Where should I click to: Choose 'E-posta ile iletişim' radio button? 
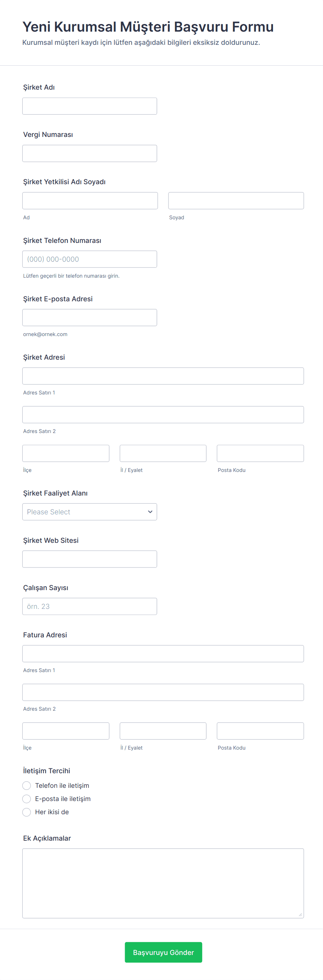tap(27, 799)
